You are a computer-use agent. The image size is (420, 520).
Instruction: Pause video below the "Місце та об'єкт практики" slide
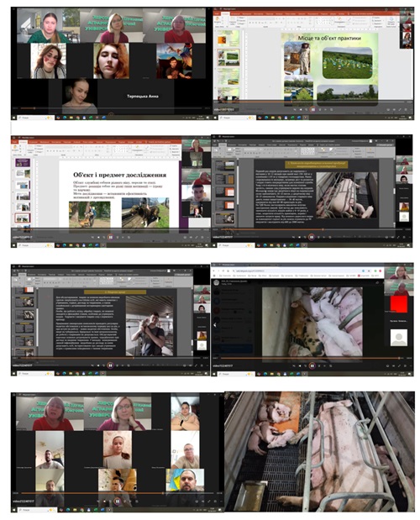point(312,109)
